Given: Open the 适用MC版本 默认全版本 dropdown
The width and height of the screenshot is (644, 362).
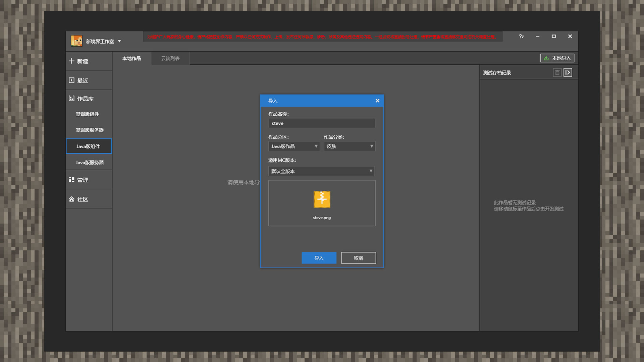Looking at the screenshot, I should [322, 171].
